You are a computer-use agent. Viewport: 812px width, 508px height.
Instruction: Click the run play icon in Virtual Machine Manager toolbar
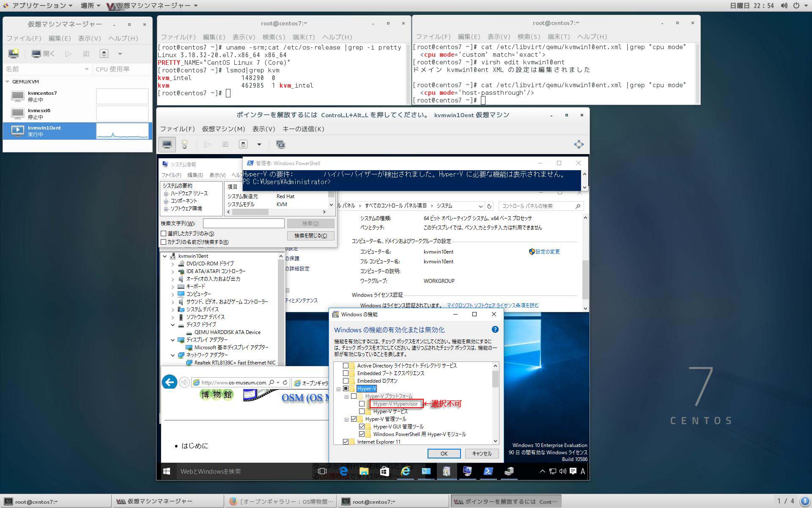(68, 54)
